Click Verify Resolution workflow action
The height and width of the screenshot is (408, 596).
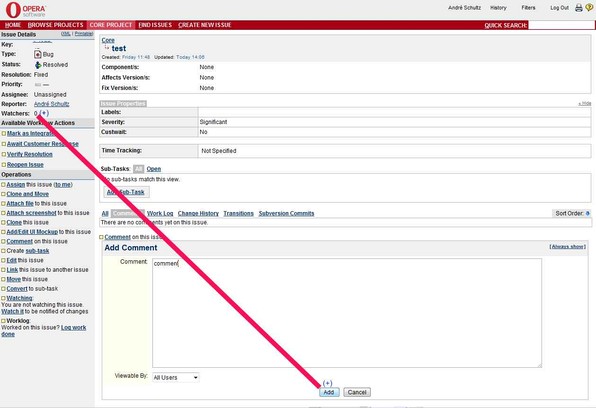(30, 154)
